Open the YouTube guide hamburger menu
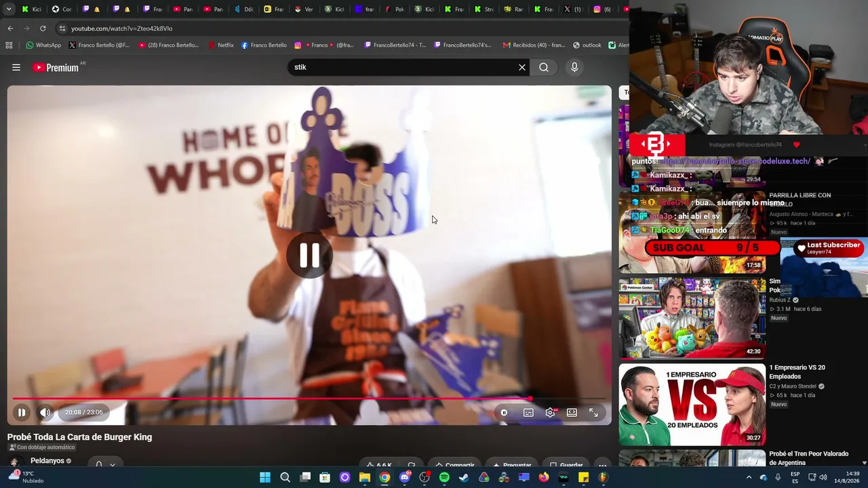 [16, 67]
